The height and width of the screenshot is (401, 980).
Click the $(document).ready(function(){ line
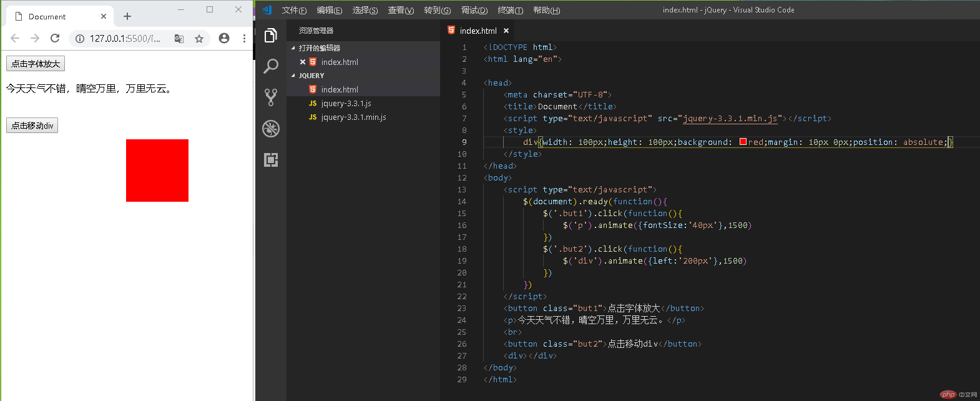[x=595, y=201]
